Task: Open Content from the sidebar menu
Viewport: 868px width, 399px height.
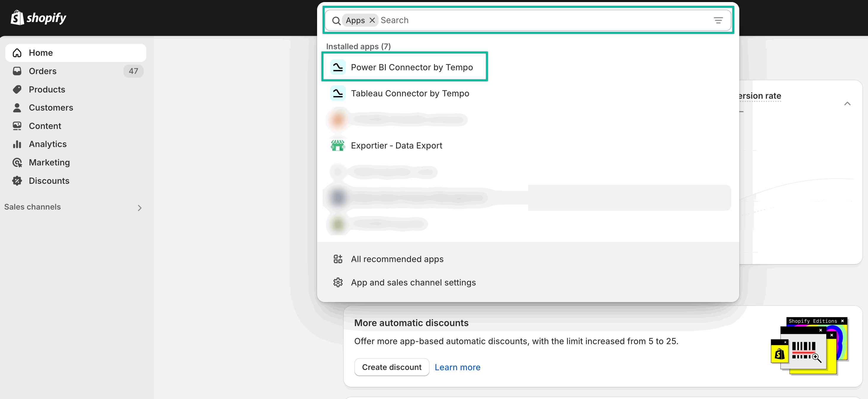Action: coord(46,125)
